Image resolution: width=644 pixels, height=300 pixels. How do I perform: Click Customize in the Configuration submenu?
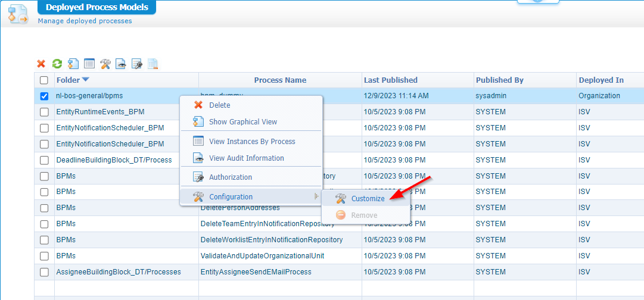(368, 199)
